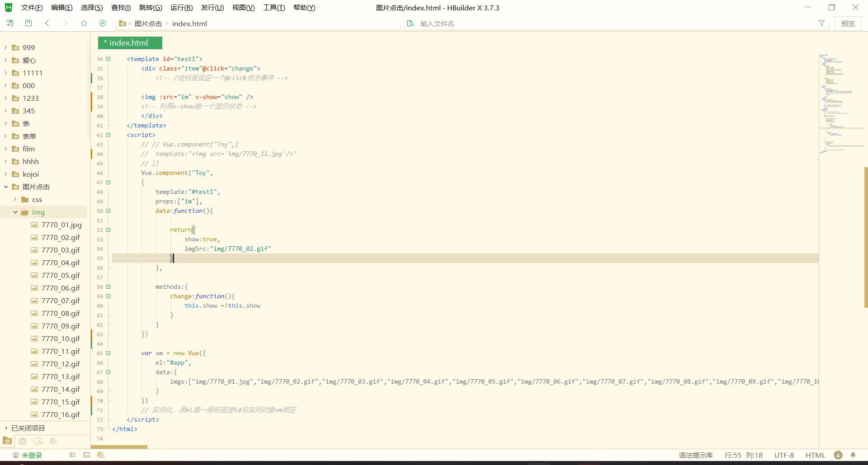
Task: Expand the css folder
Action: pos(15,199)
